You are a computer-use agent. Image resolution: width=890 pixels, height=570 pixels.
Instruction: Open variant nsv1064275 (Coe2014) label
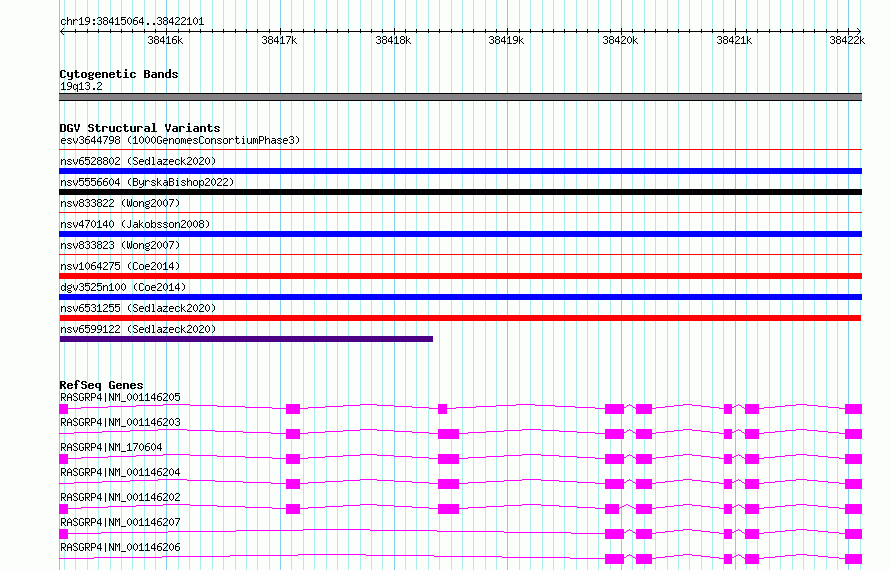[x=120, y=266]
